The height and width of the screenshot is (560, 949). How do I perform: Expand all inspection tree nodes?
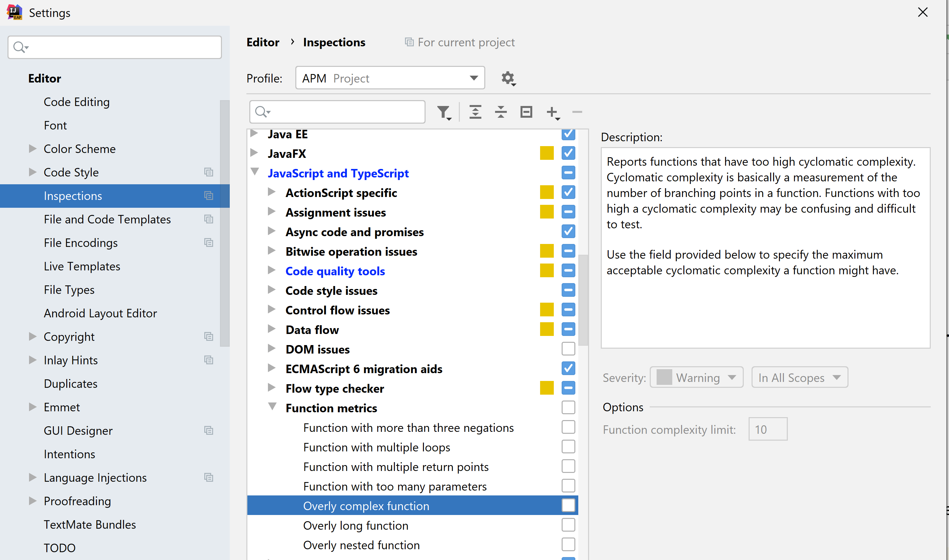point(475,112)
